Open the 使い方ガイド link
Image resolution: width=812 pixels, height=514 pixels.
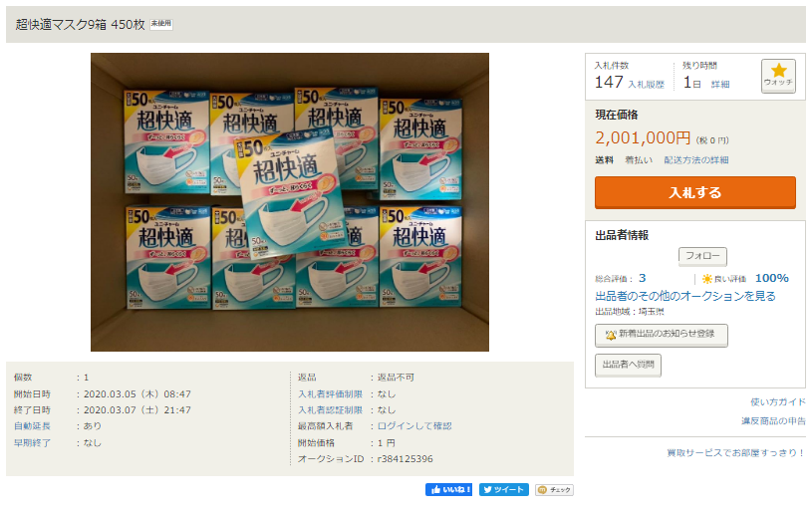778,402
